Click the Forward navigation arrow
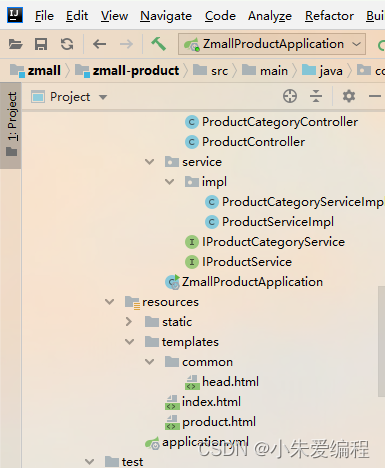Viewport: 385px width, 468px height. 126,44
